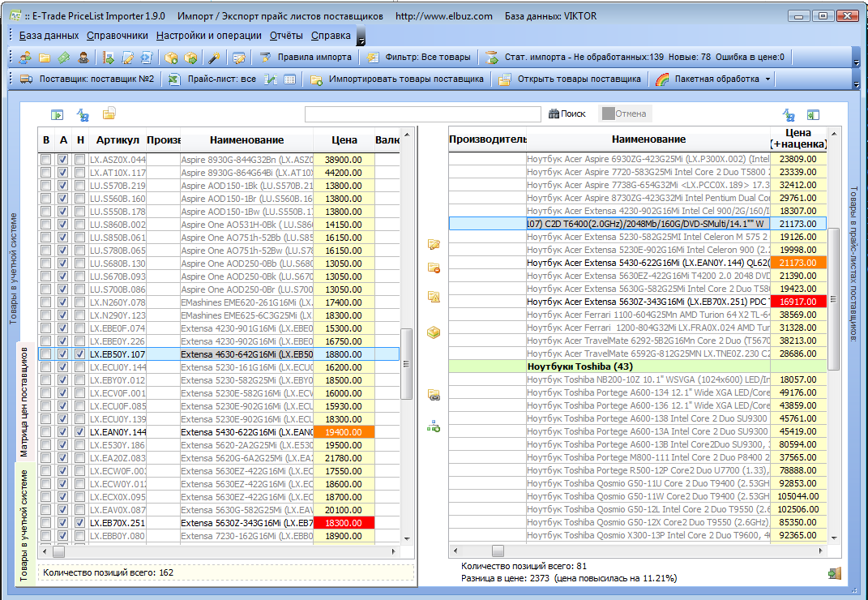Image resolution: width=868 pixels, height=600 pixels.
Task: Click the Ноутбуки Toshiba (43) group row
Action: click(636, 366)
